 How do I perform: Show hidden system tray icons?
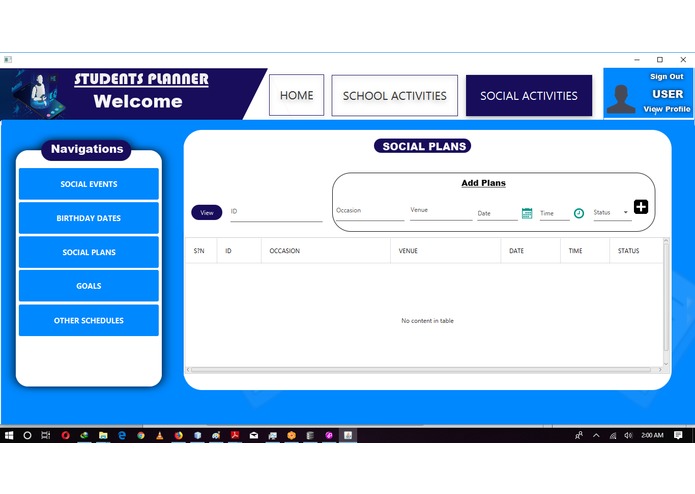(x=596, y=435)
